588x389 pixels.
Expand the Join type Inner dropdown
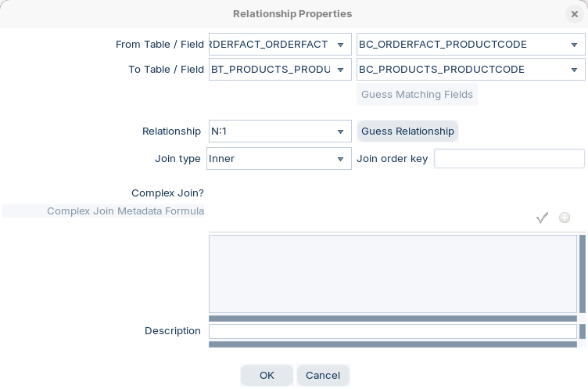(x=340, y=159)
